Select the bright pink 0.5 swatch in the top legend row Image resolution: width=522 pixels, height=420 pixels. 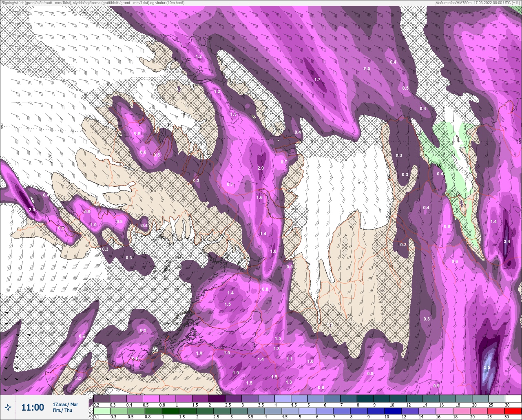point(151,398)
